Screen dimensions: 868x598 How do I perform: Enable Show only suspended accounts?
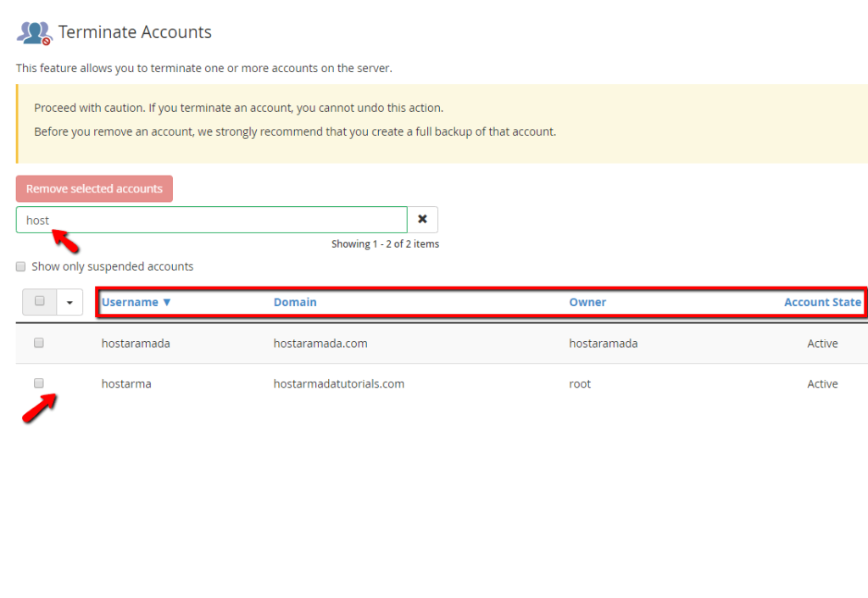(20, 266)
